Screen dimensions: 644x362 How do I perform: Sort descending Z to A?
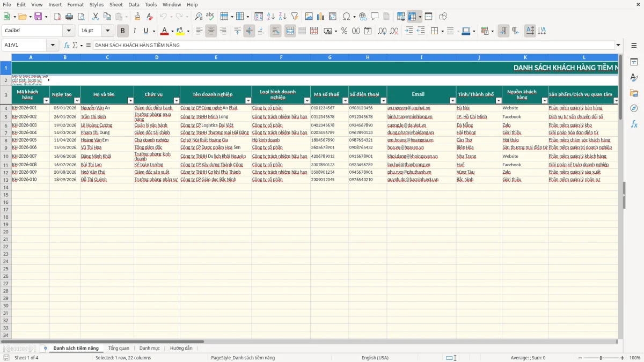282,17
